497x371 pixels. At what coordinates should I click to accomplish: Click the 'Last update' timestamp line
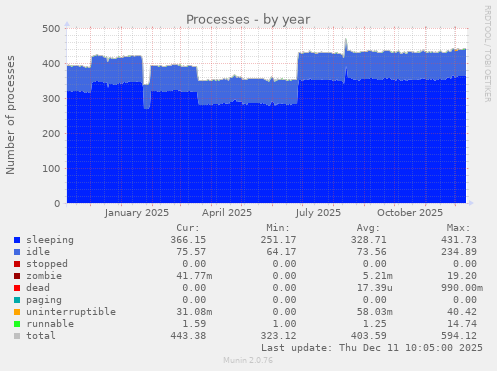(372, 348)
